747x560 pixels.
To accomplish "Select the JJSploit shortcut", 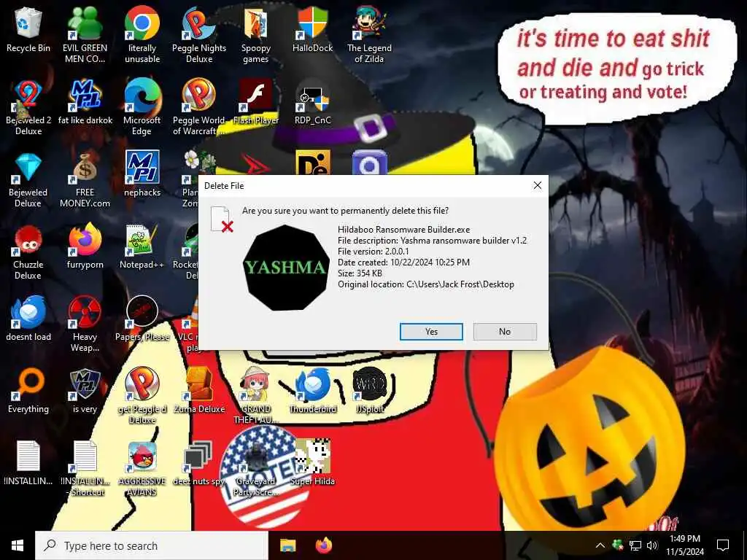I will pos(369,392).
